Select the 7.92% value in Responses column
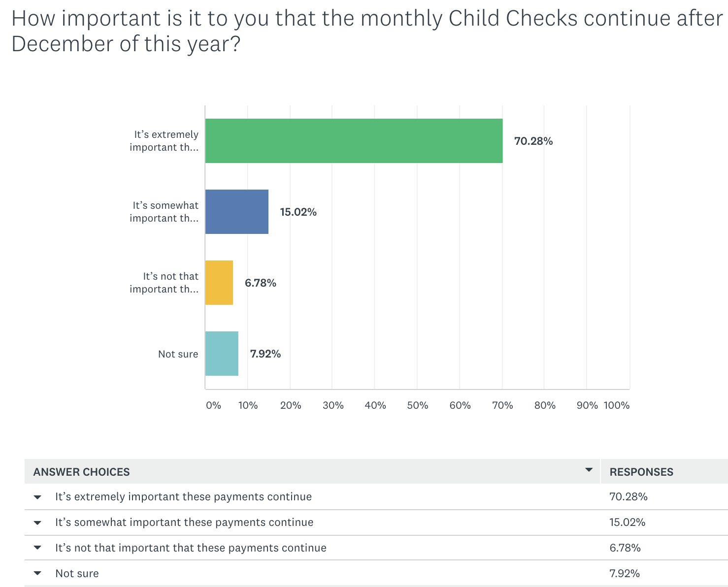Image resolution: width=728 pixels, height=587 pixels. [625, 573]
